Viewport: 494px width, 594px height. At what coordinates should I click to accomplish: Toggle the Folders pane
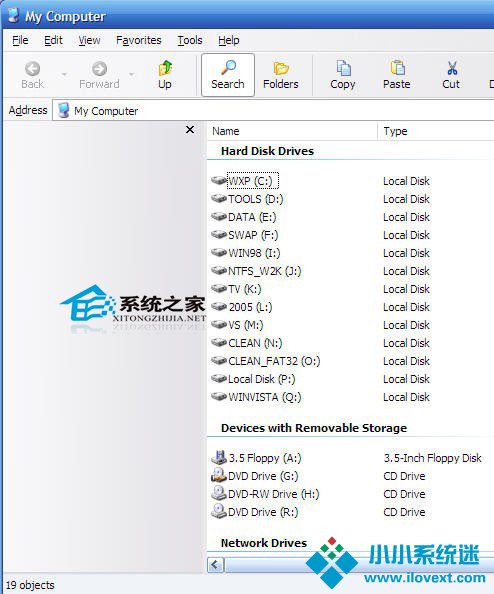[x=281, y=75]
